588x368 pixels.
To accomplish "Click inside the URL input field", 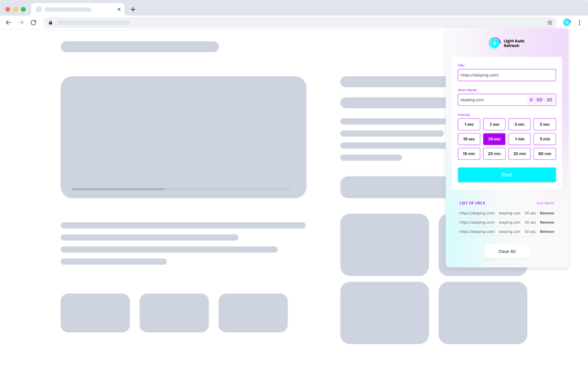I will click(x=507, y=75).
